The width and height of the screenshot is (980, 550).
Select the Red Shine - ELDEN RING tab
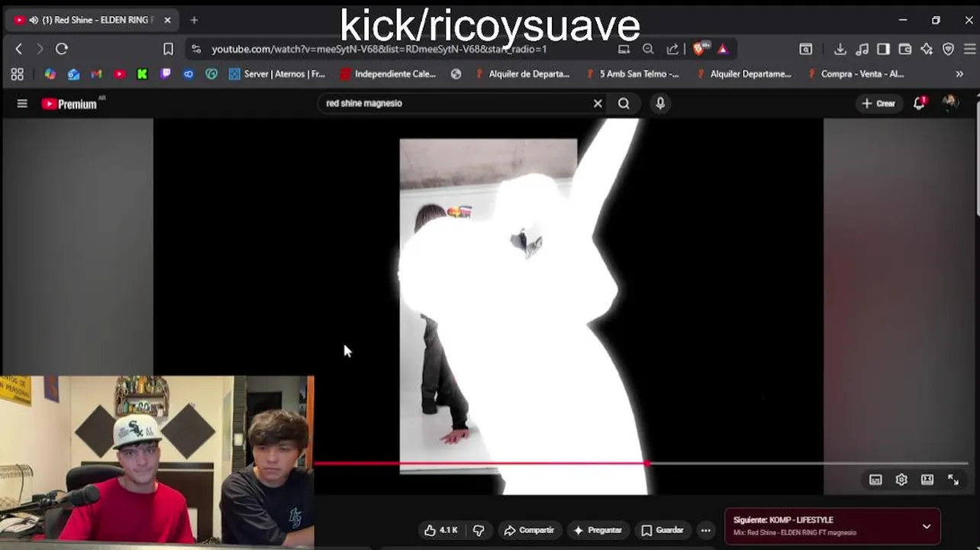click(92, 20)
